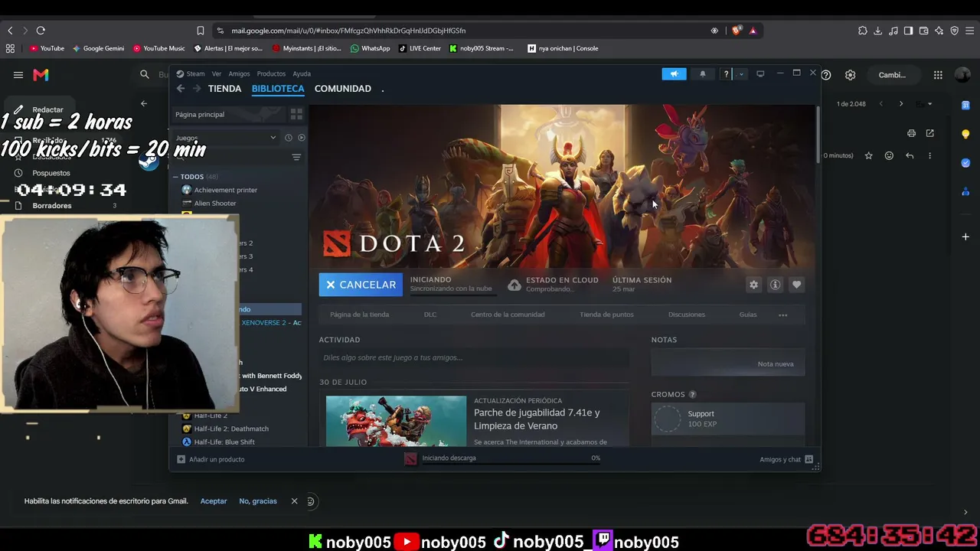The width and height of the screenshot is (980, 551).
Task: Open Gmail settings gear
Action: pyautogui.click(x=850, y=75)
